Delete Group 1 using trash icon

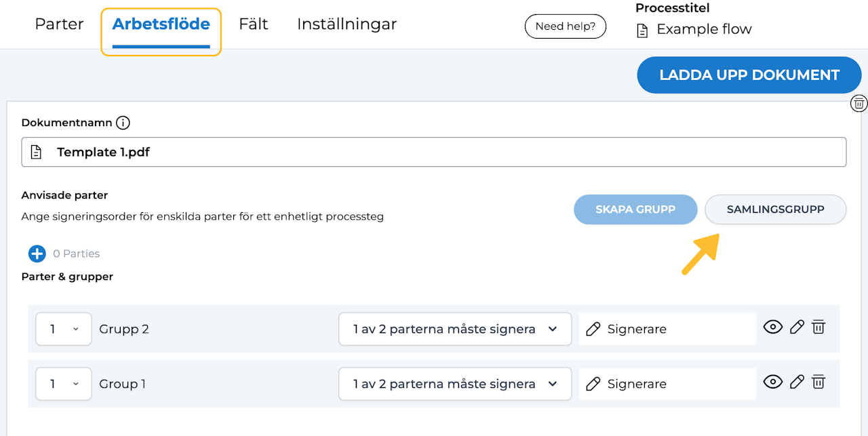[818, 382]
